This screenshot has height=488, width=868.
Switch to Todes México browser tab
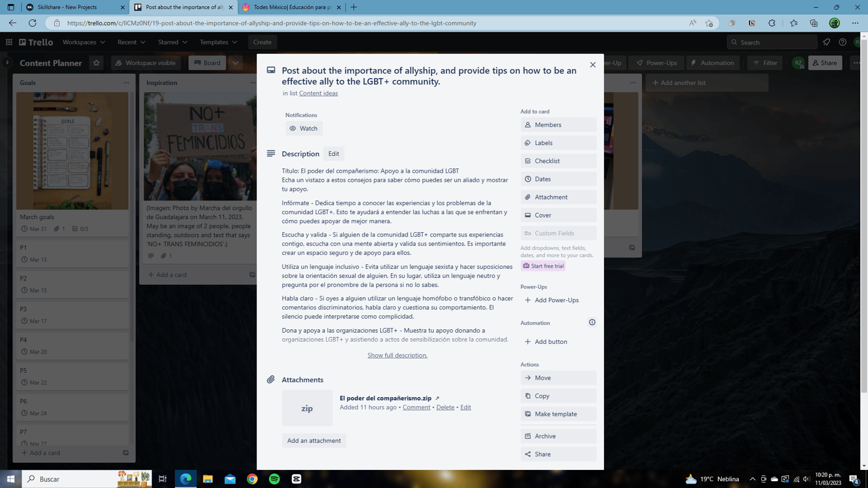pyautogui.click(x=292, y=7)
